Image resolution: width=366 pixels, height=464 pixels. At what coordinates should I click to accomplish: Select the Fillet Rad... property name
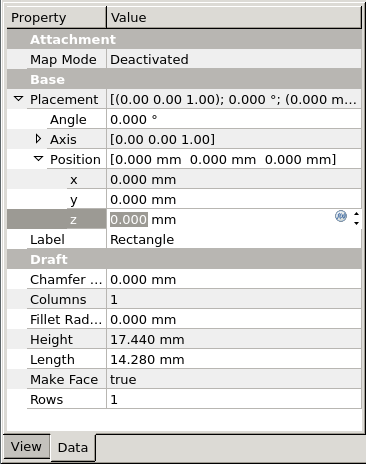[66, 319]
